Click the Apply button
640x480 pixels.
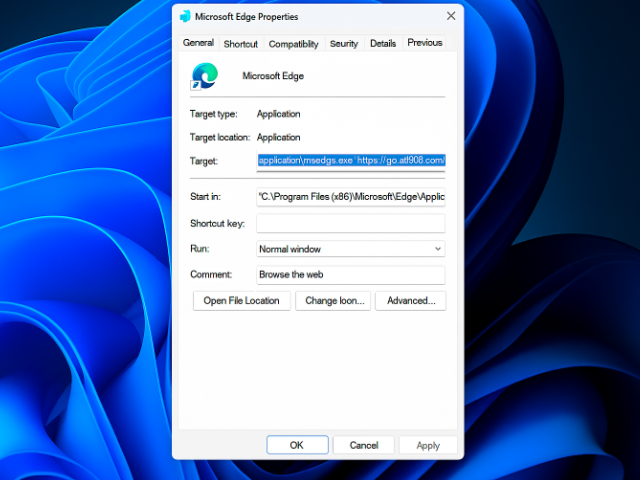click(x=428, y=445)
